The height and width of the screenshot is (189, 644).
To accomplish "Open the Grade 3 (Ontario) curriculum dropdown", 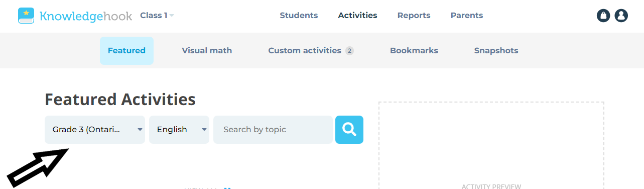I will pyautogui.click(x=95, y=130).
